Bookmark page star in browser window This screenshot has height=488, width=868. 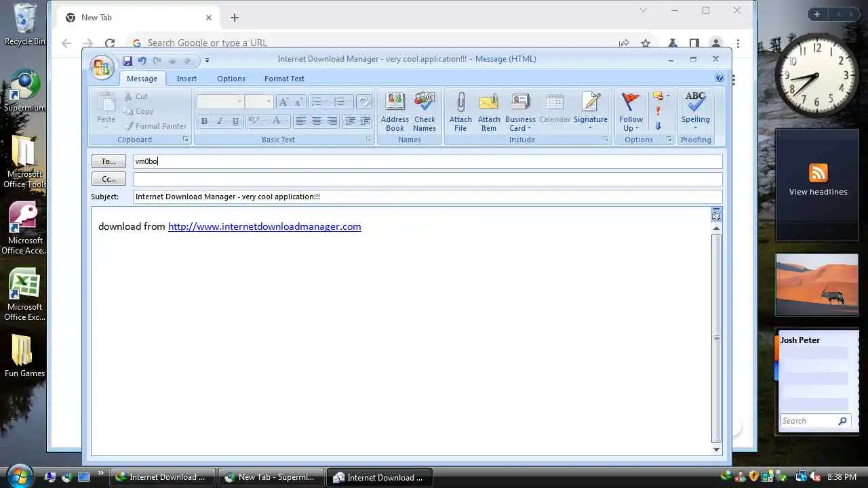646,43
